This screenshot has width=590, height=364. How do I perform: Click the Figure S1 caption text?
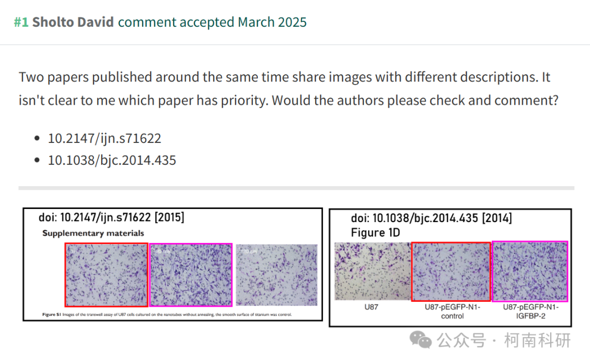pyautogui.click(x=167, y=314)
